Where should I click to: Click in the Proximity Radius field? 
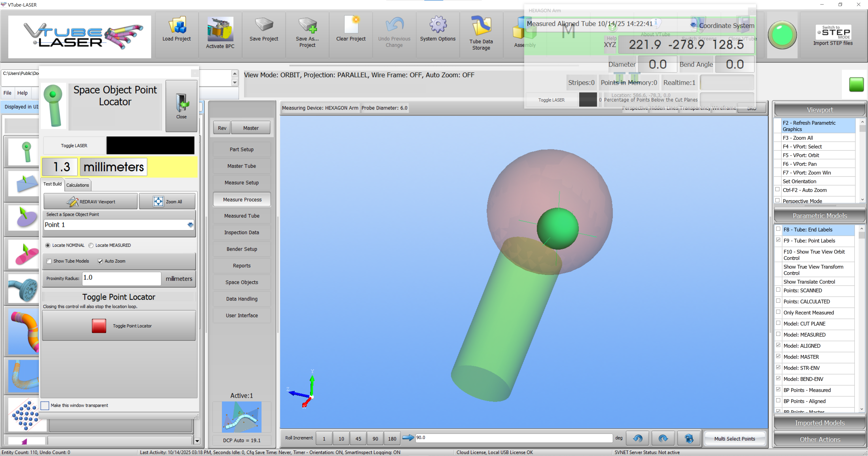click(x=121, y=278)
